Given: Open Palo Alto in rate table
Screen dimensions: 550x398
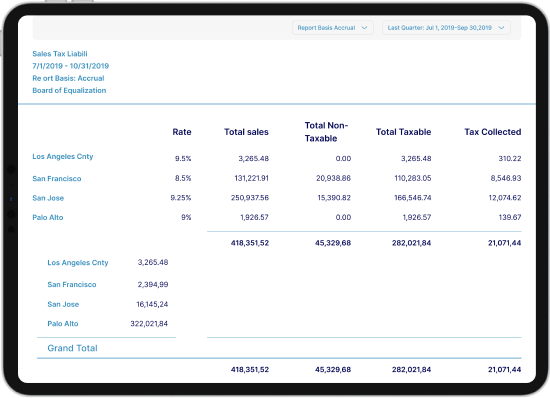Looking at the screenshot, I should [x=48, y=217].
